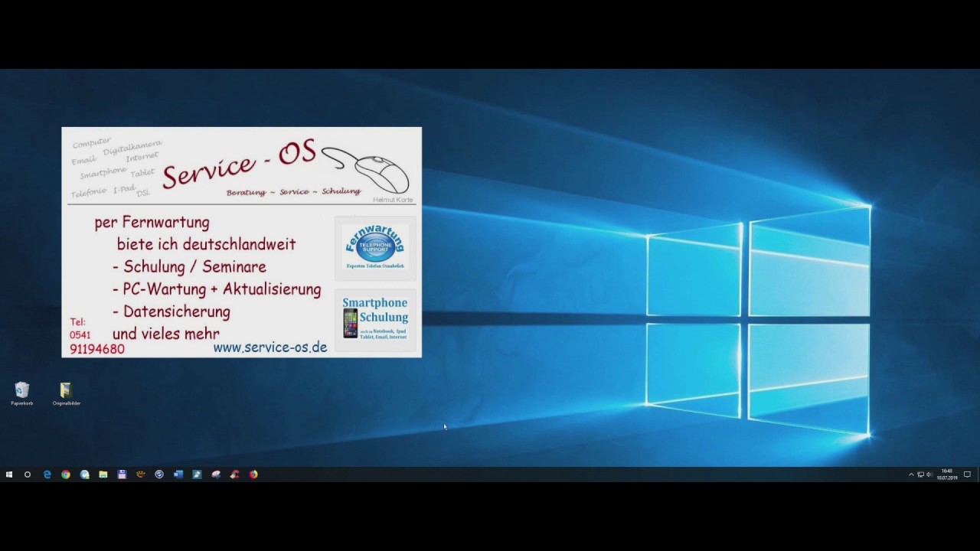Launch Firefox from taskbar
The width and height of the screenshot is (980, 551).
point(253,474)
